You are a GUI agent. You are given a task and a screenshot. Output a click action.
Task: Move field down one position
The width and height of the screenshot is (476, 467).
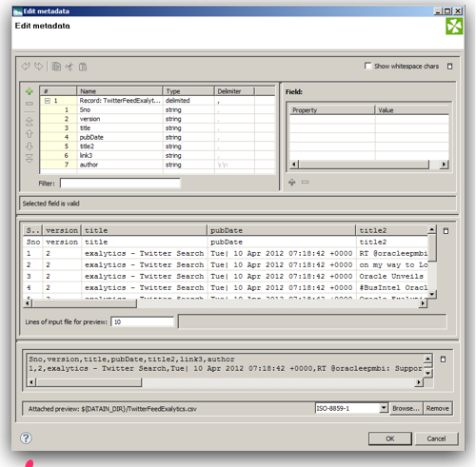tap(30, 146)
